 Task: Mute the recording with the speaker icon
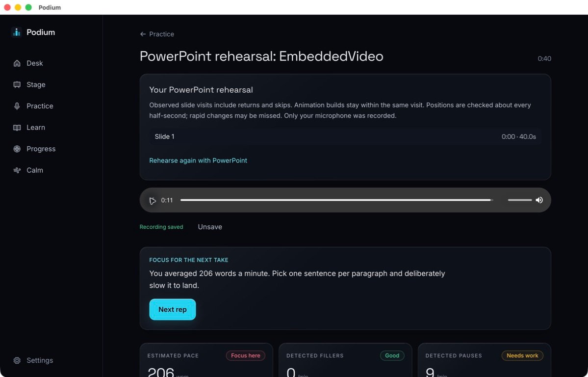coord(539,200)
